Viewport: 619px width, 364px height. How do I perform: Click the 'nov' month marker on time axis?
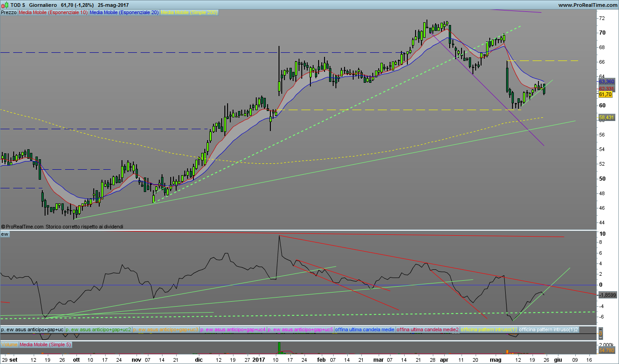[x=137, y=359]
